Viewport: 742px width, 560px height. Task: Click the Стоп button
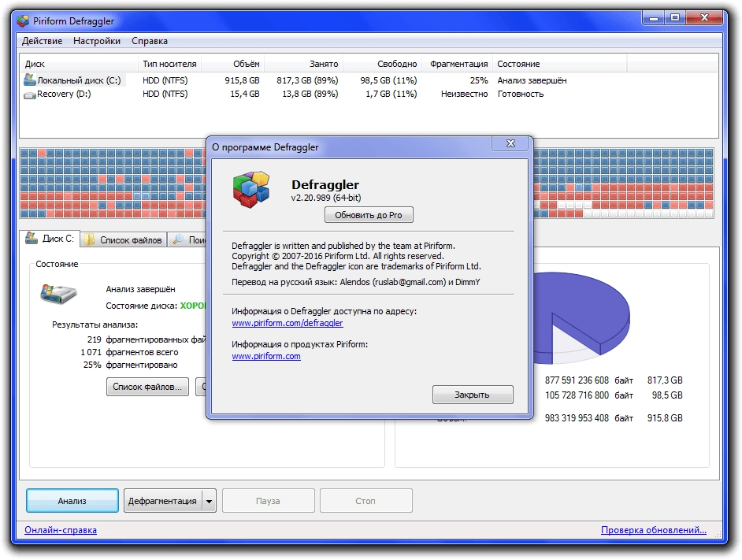pos(365,501)
